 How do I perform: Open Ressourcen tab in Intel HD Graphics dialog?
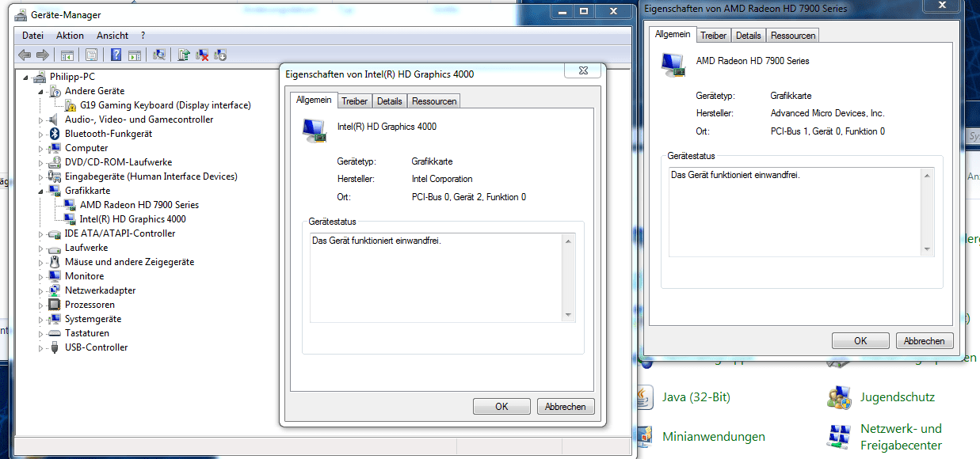(433, 101)
